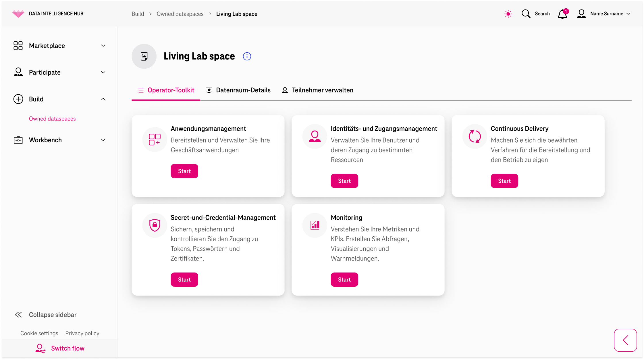This screenshot has width=644, height=360.
Task: Open notifications bell icon
Action: point(562,14)
